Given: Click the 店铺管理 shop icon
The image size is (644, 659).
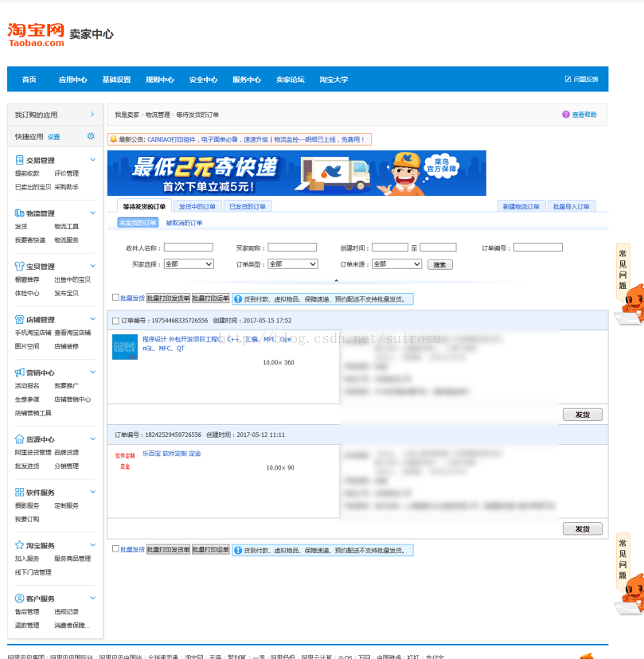Looking at the screenshot, I should pyautogui.click(x=19, y=319).
